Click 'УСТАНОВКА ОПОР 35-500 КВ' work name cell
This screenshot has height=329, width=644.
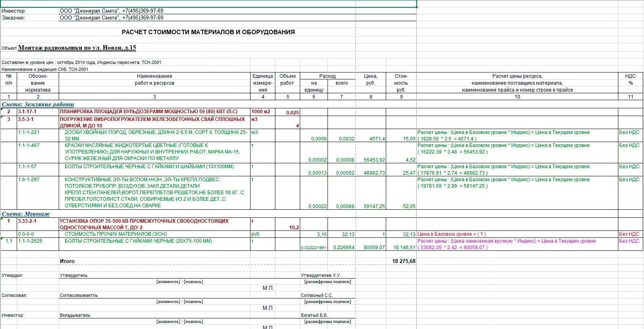pyautogui.click(x=154, y=224)
